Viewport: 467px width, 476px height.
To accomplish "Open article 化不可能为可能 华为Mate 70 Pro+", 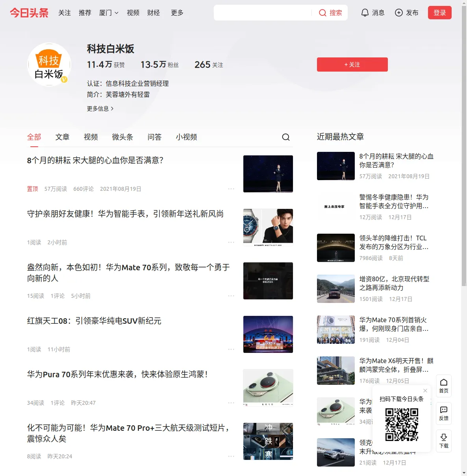I will 128,433.
